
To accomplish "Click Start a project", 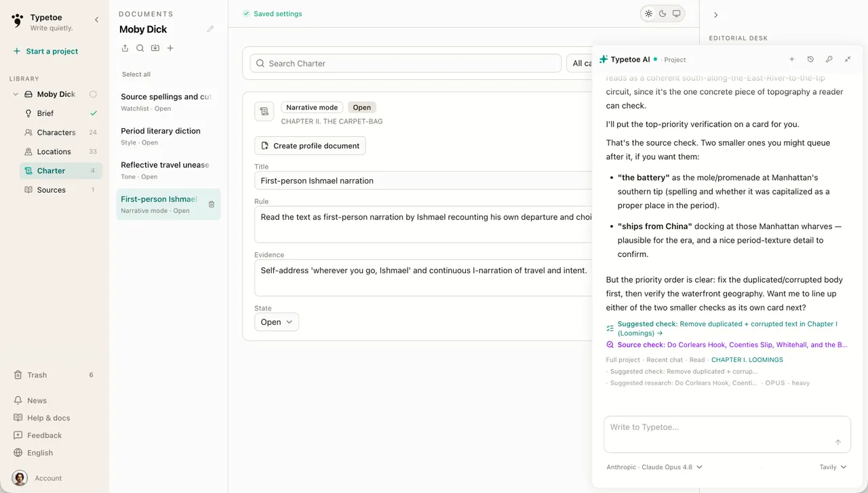I will pos(45,51).
